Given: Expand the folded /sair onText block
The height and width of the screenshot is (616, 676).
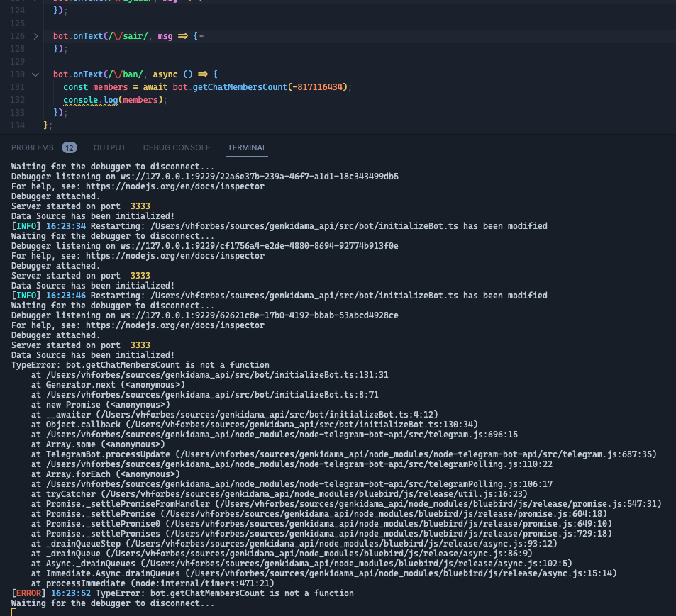Looking at the screenshot, I should coord(35,36).
